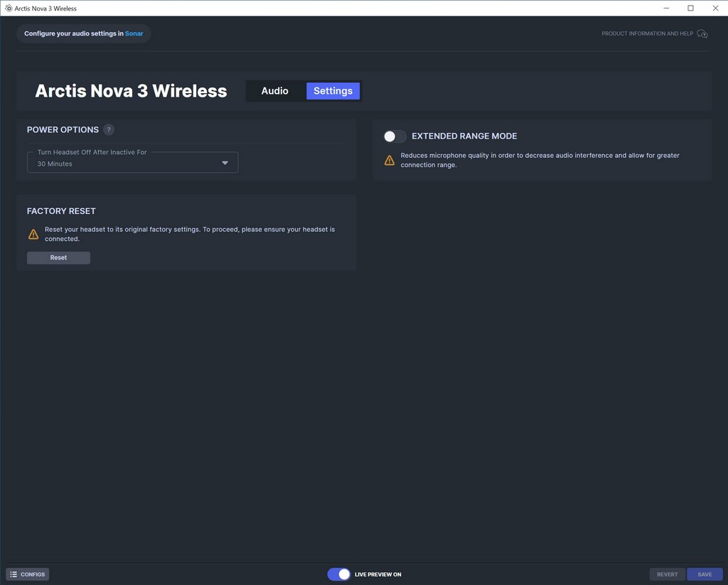Click the Save button
Viewport: 728px width, 585px height.
point(705,574)
